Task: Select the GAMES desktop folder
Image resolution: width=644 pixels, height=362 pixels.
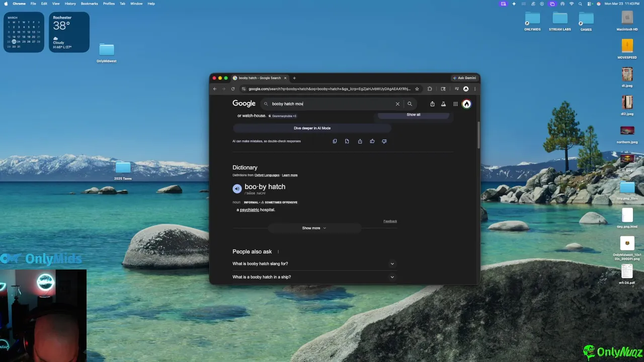Action: 586,21
